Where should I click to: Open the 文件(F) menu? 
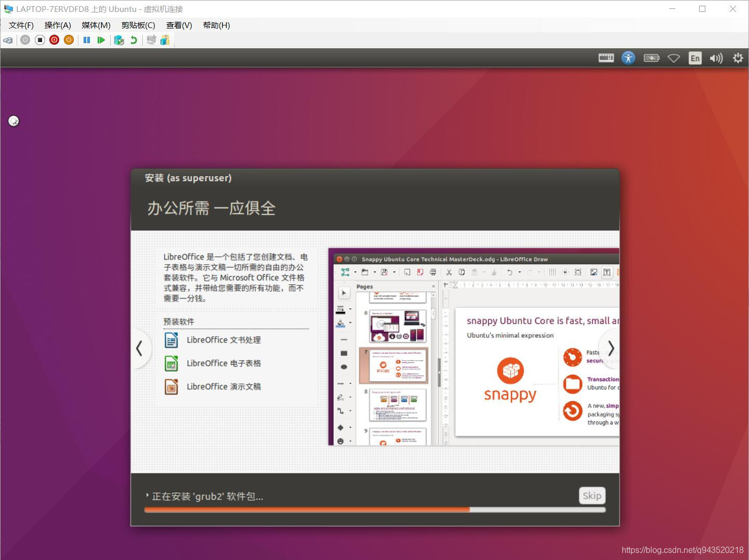[21, 25]
